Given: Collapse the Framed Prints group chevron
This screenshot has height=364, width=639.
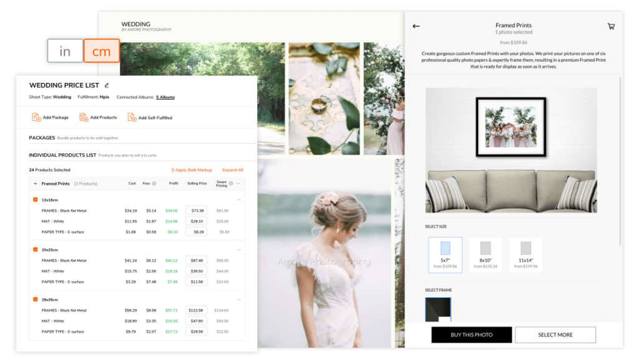Looking at the screenshot, I should coord(34,184).
